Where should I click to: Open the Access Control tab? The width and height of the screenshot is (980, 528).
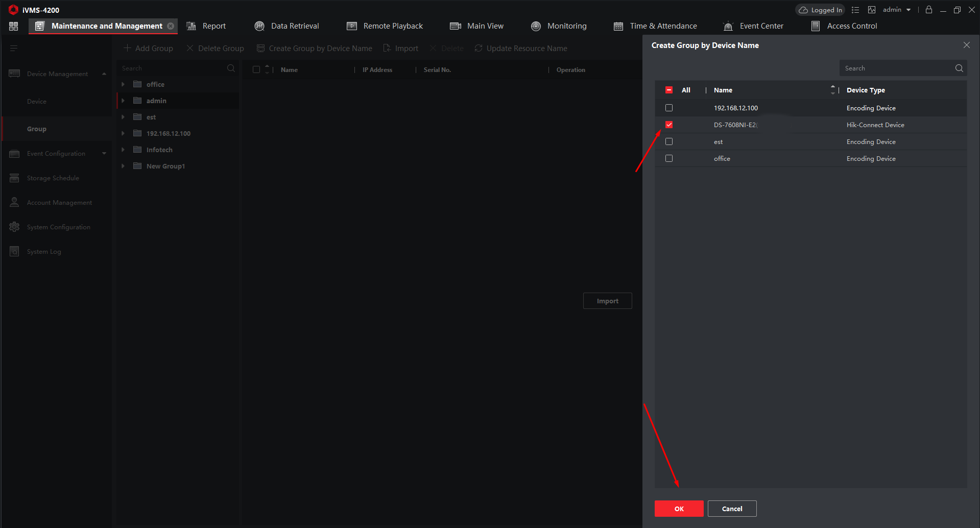(x=844, y=26)
